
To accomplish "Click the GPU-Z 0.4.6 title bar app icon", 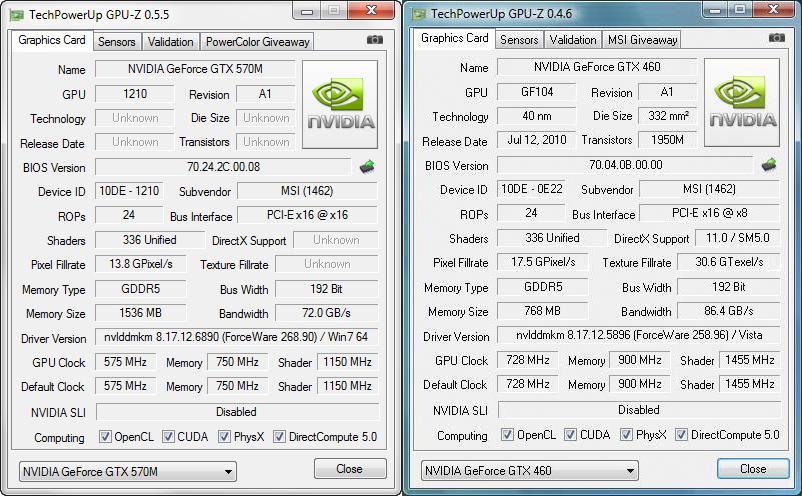I will [x=416, y=13].
